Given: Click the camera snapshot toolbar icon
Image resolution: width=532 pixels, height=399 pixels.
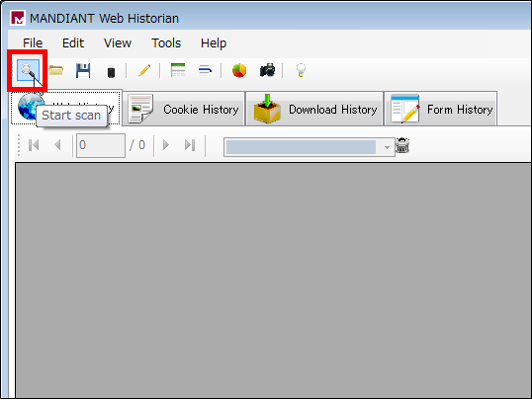Looking at the screenshot, I should coord(267,70).
